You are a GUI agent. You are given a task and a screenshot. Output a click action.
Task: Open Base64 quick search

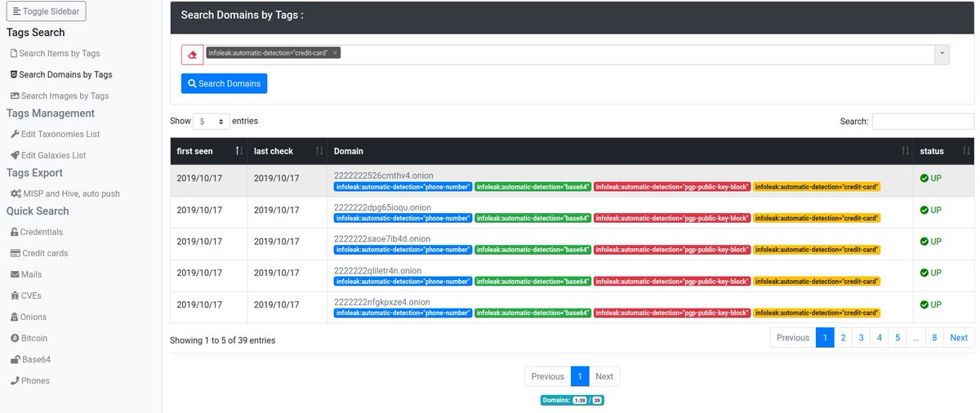37,359
